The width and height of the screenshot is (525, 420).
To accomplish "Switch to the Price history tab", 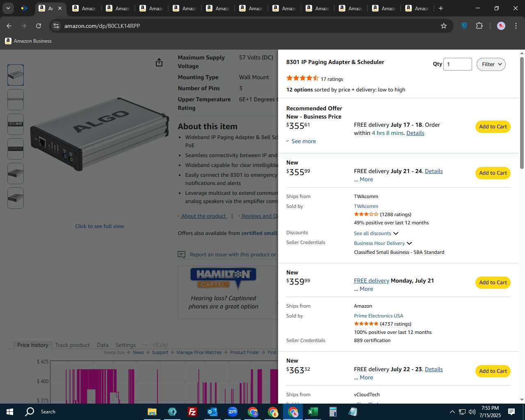I will (33, 345).
